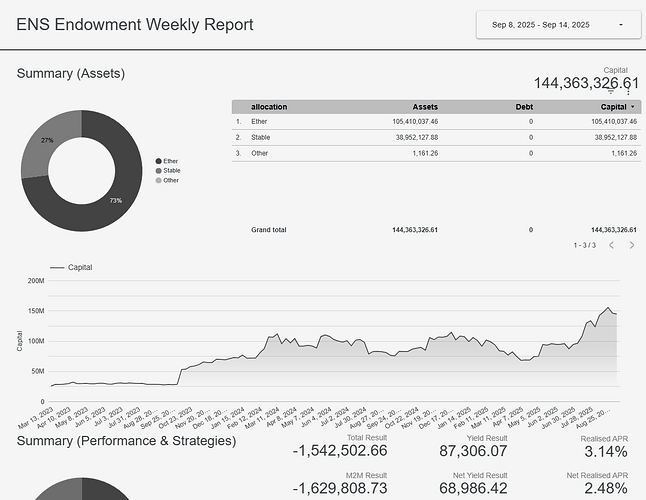The width and height of the screenshot is (646, 500).
Task: Sort table by Capital column arrow
Action: (632, 106)
